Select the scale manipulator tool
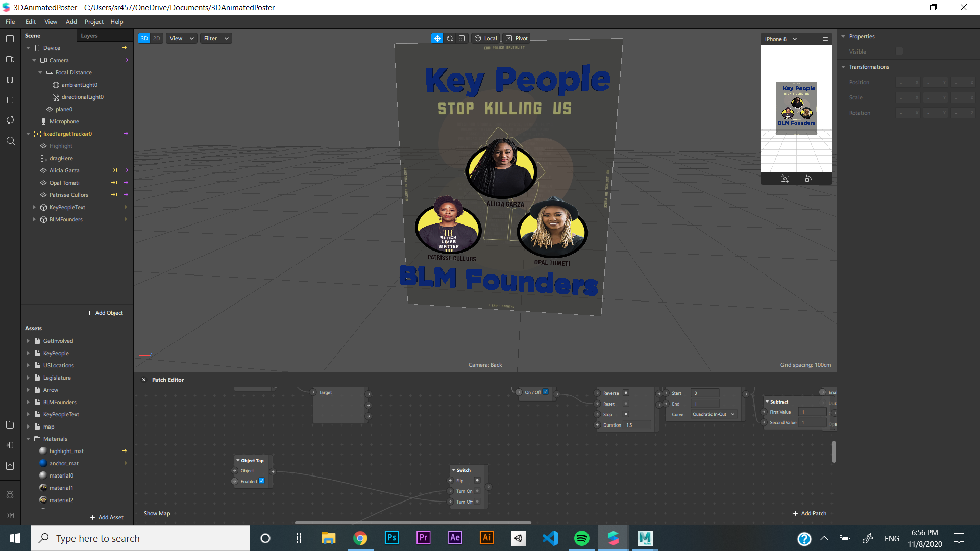 click(x=462, y=38)
